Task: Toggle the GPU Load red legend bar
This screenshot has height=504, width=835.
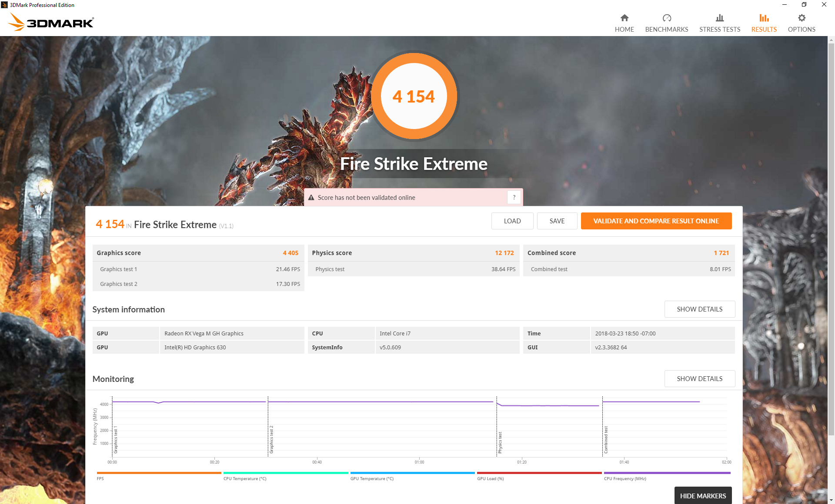Action: (x=539, y=473)
